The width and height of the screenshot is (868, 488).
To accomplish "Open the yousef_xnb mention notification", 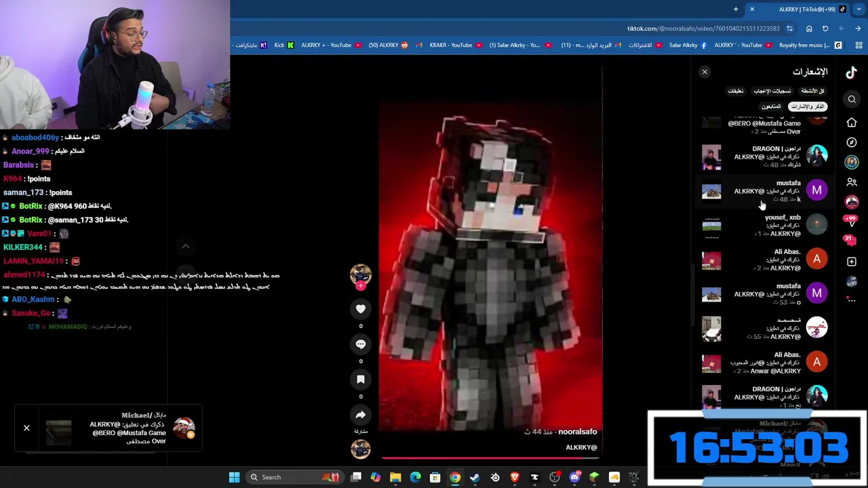I will click(764, 226).
